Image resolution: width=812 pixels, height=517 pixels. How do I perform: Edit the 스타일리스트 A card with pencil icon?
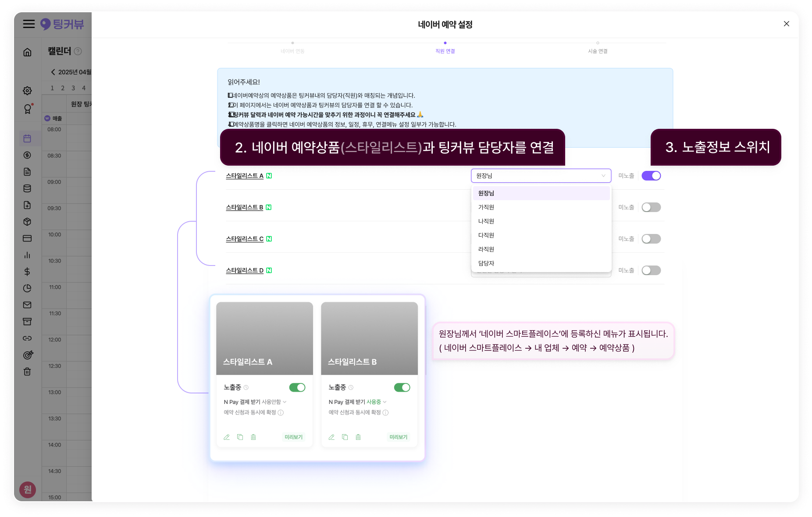[227, 437]
